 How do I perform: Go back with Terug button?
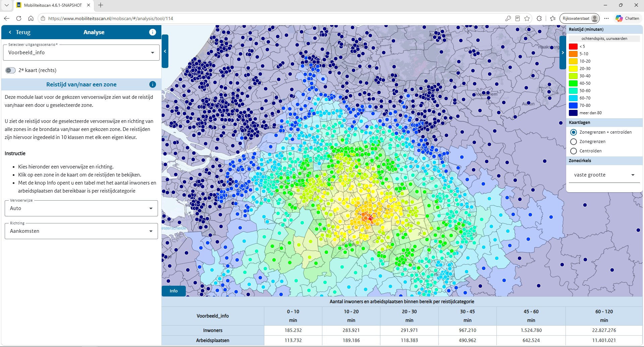click(x=19, y=32)
